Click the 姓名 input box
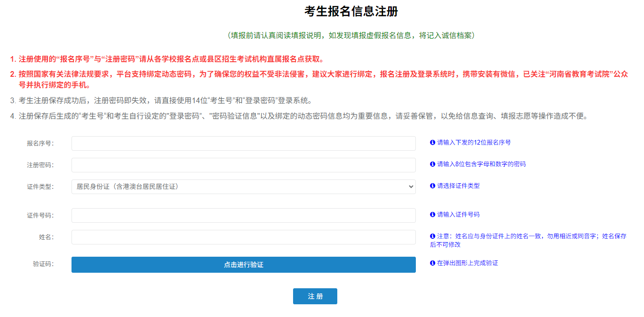The width and height of the screenshot is (644, 317). [x=243, y=237]
